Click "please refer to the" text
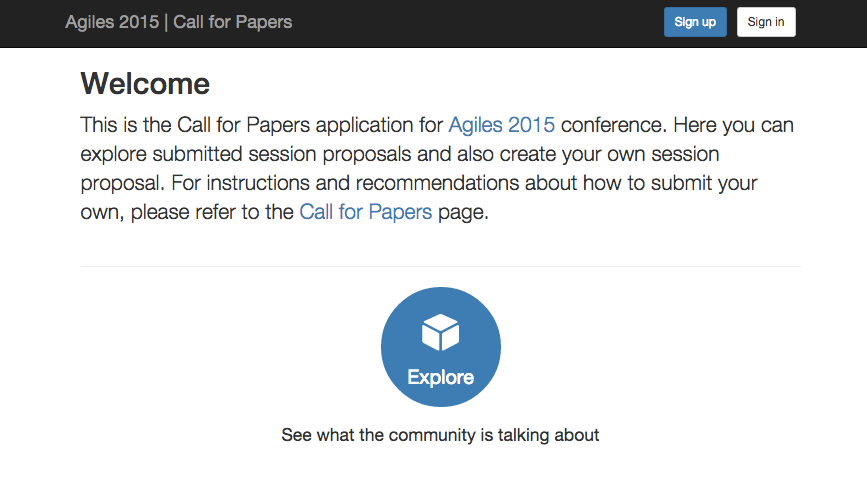Viewport: 867px width, 478px height. click(212, 212)
